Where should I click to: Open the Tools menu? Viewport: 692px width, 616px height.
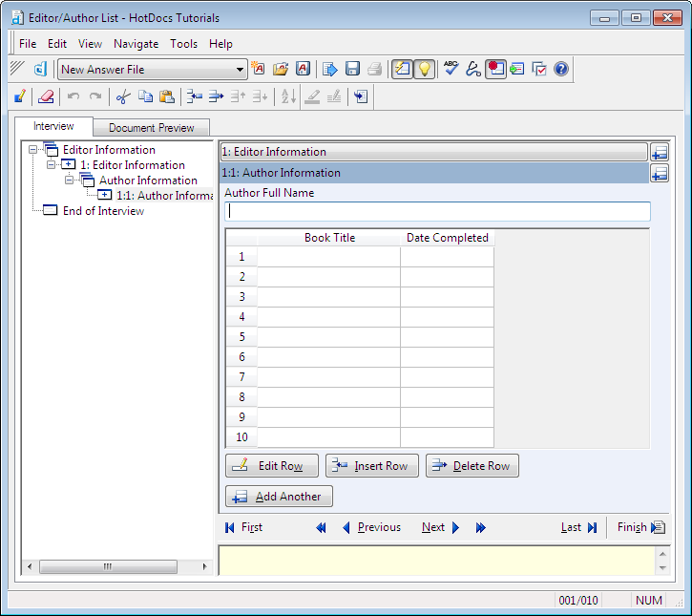tap(183, 44)
